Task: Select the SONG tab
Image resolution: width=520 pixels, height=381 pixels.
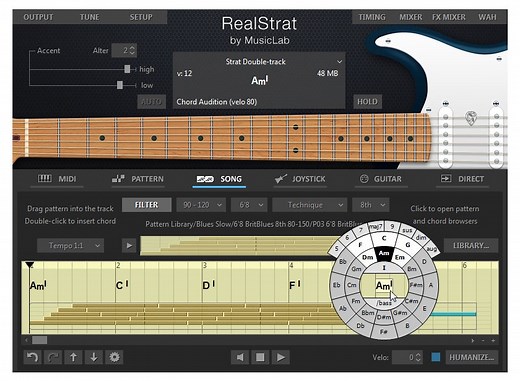Action: coord(219,179)
